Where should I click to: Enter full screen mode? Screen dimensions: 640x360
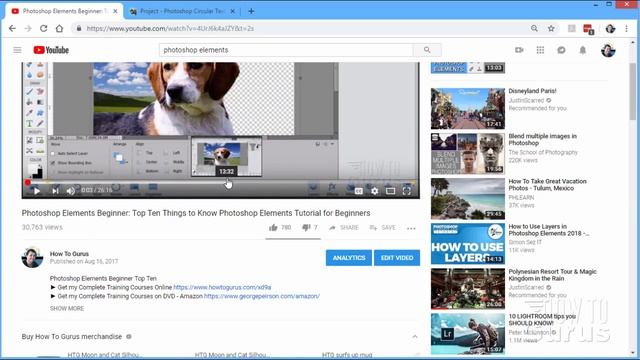click(x=407, y=191)
